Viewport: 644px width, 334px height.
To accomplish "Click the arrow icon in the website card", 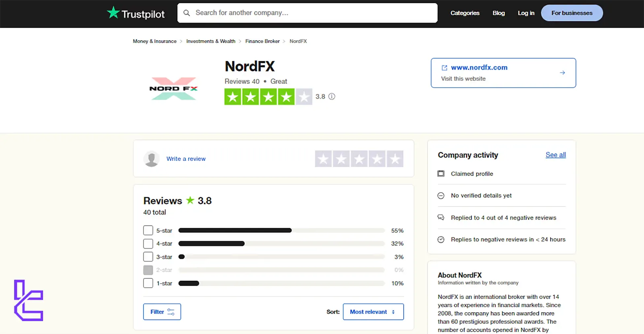I will tap(562, 73).
